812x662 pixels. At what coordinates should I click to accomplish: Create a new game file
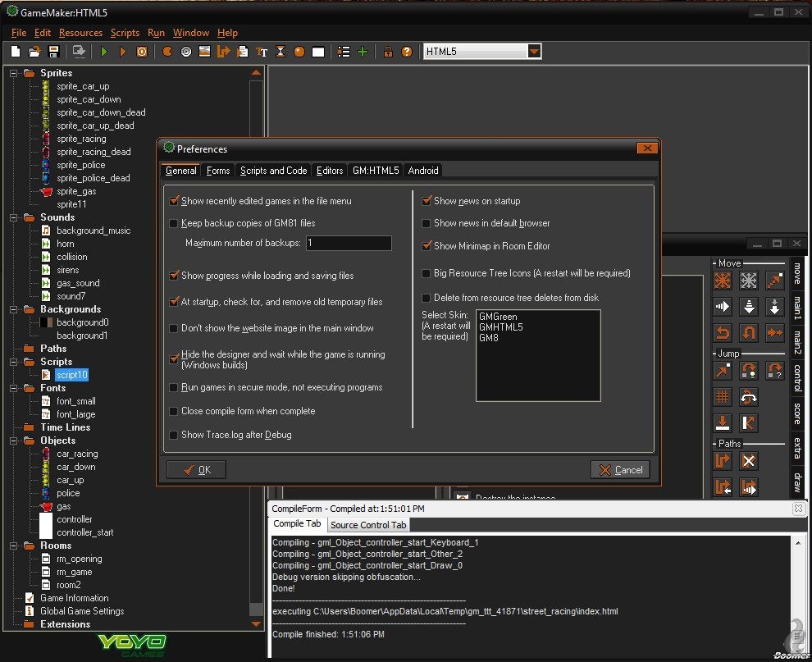click(x=16, y=52)
